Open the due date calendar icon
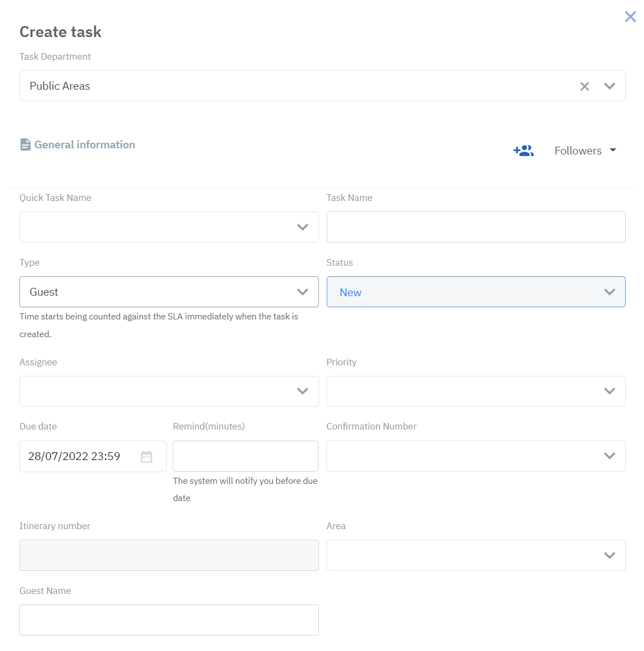644x651 pixels. pos(146,457)
